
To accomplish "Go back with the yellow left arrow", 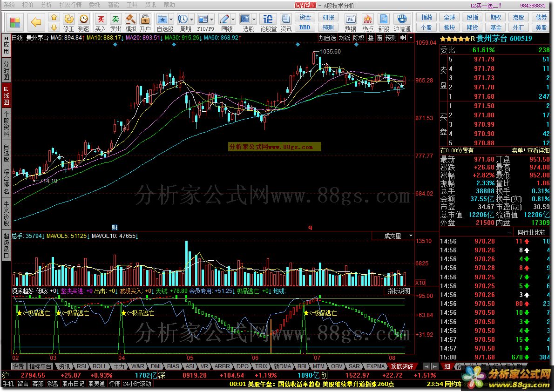I will [36, 22].
